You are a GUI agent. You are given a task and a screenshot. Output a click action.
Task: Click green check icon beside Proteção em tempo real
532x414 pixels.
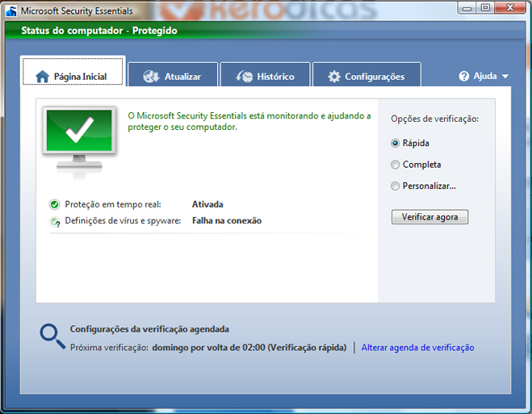click(54, 204)
